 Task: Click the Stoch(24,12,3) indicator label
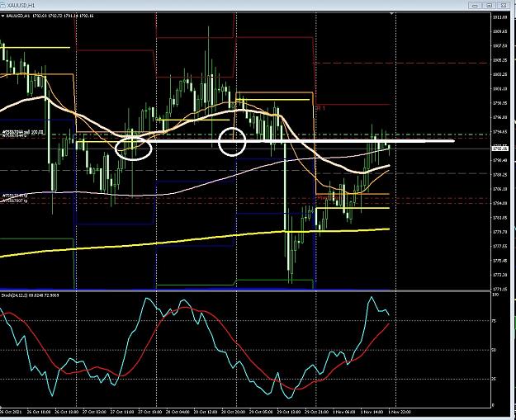click(30, 295)
